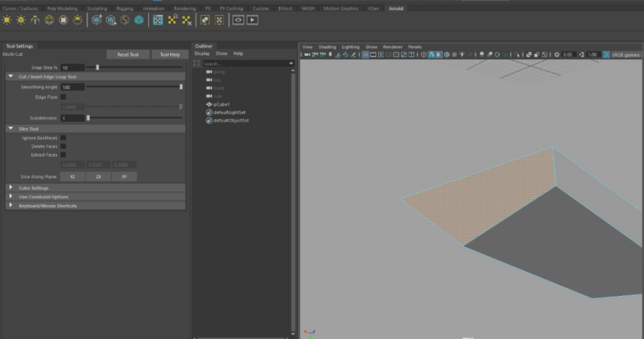Click the Arnold render play icon on the shelf
This screenshot has width=644, height=339.
[x=253, y=19]
